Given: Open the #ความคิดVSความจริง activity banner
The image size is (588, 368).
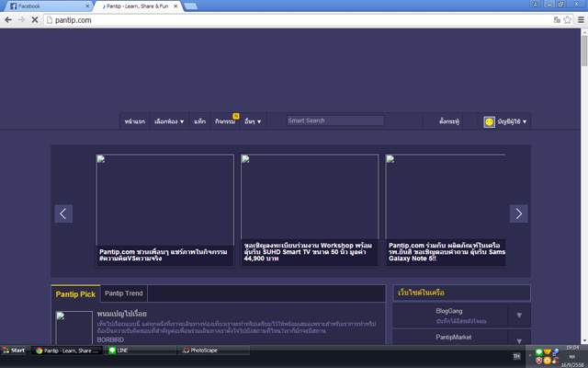Looking at the screenshot, I should pyautogui.click(x=165, y=211).
